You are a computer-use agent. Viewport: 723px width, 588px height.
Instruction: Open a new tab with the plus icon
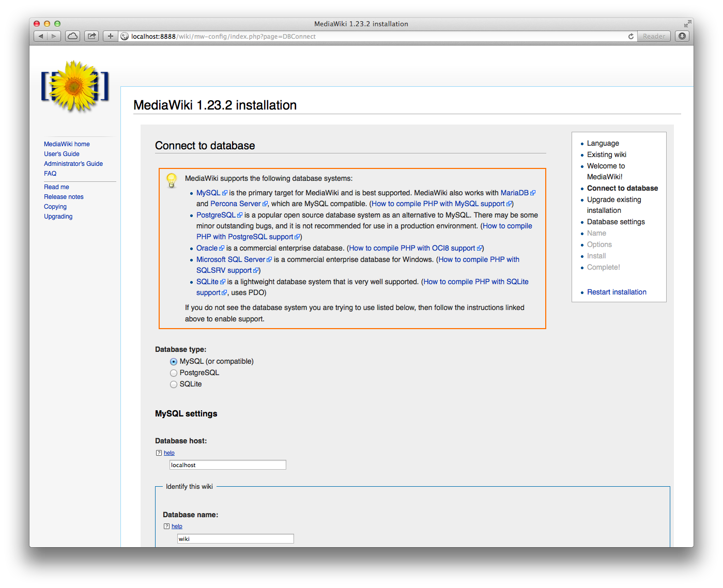tap(110, 36)
